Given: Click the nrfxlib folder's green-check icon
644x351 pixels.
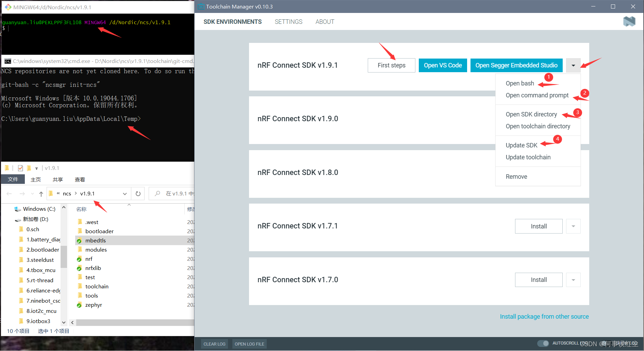Looking at the screenshot, I should 79,268.
